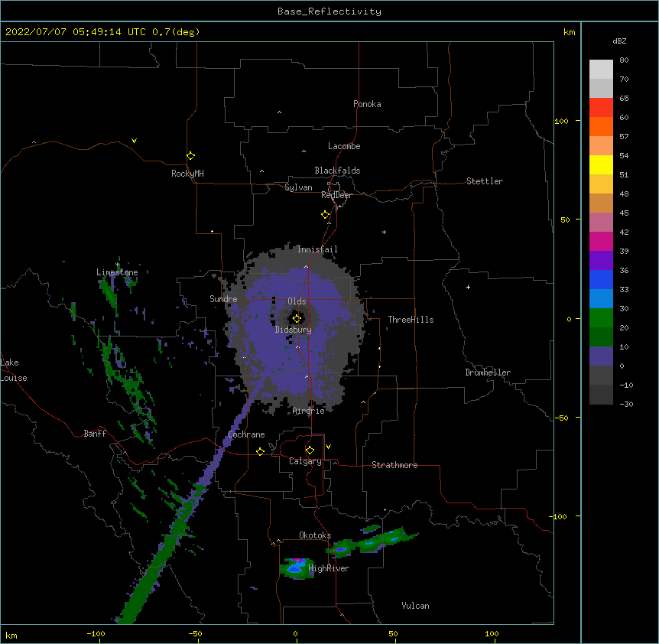Click the km unit label at top right
Image resolution: width=659 pixels, height=644 pixels.
point(570,32)
